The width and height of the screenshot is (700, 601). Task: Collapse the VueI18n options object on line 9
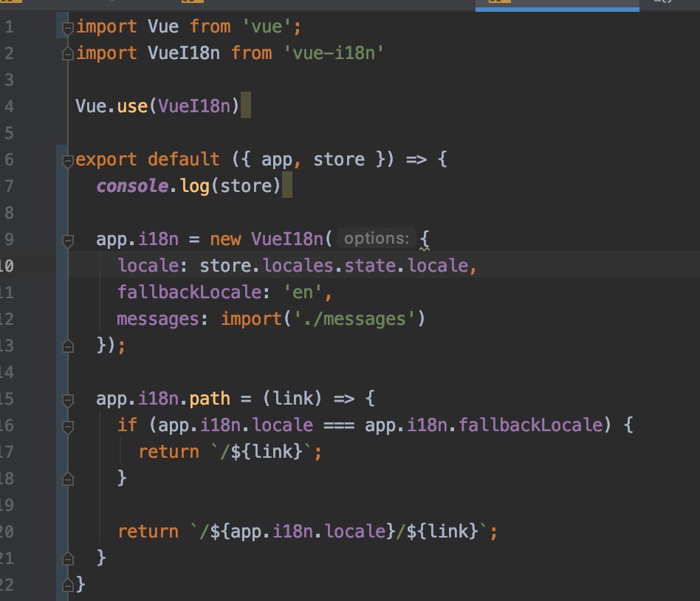click(68, 241)
